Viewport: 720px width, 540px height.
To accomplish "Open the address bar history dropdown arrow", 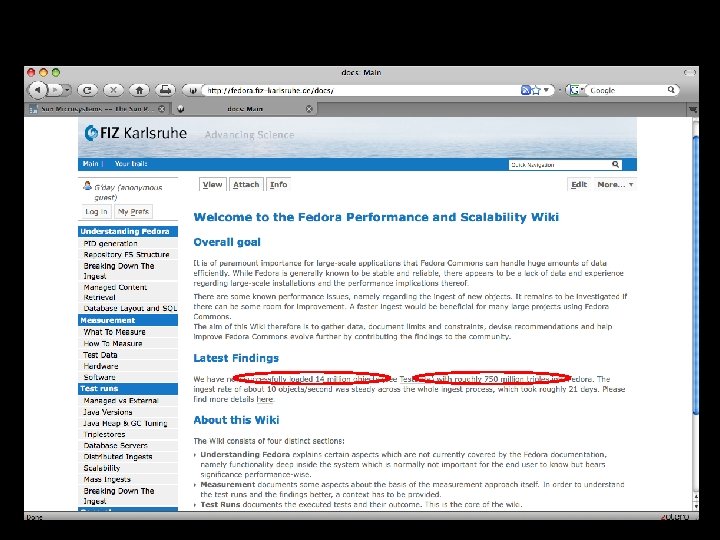I will (x=546, y=90).
